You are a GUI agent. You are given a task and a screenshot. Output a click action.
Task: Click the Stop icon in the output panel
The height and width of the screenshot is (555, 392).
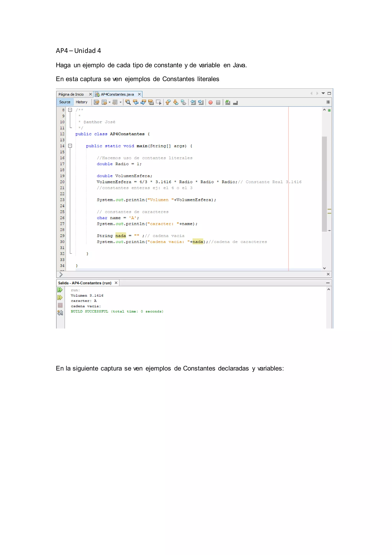[60, 305]
